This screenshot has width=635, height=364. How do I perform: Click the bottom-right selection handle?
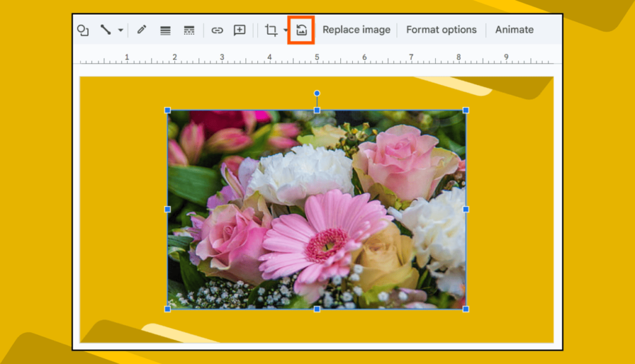tap(464, 307)
